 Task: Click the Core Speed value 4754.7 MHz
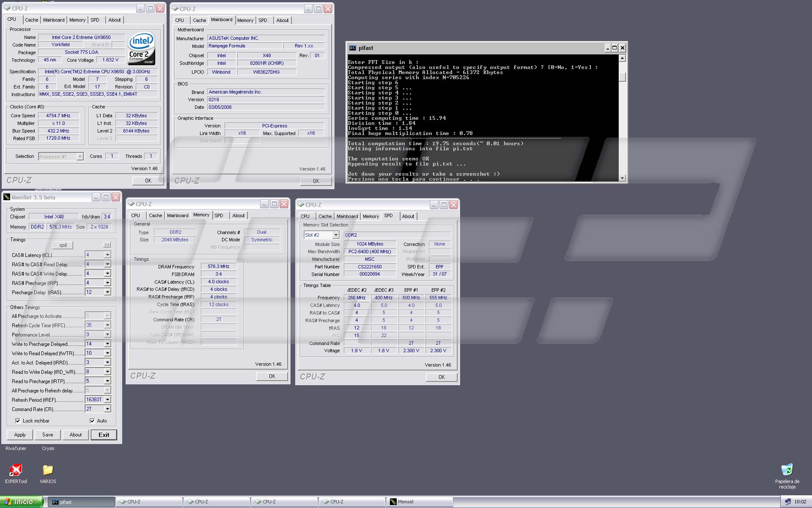(58, 116)
